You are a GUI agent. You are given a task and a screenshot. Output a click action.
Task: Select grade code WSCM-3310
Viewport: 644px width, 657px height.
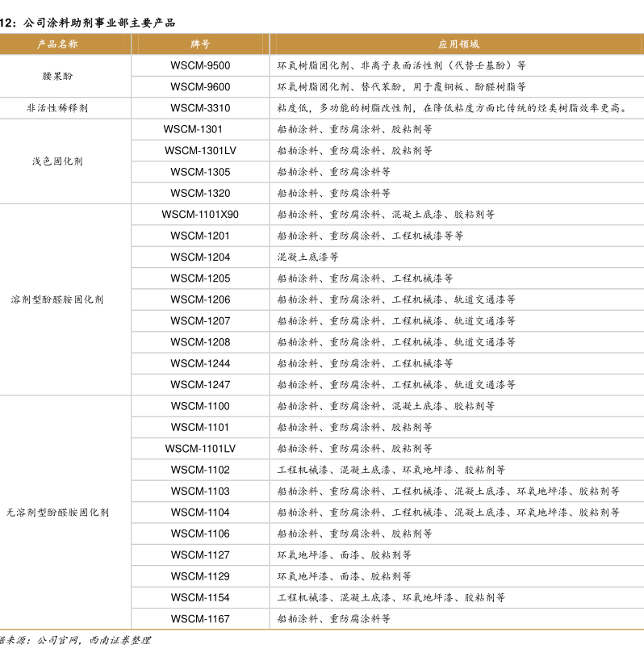(200, 108)
